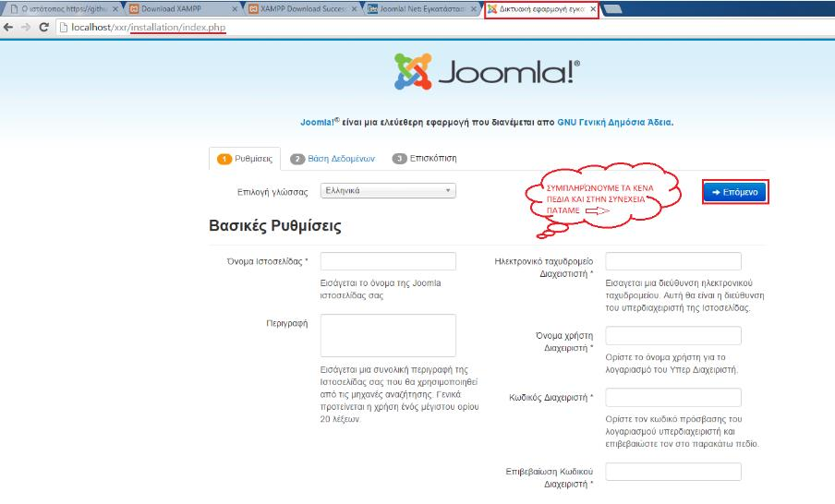
Task: Focus the 'Όνομα χρήστη Διαχειριστή' field
Action: (673, 335)
